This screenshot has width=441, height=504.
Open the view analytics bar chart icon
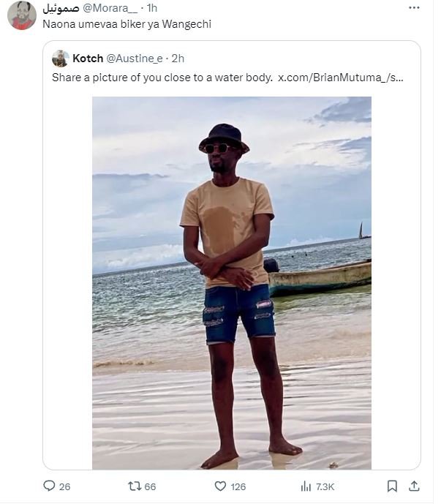[x=306, y=486]
